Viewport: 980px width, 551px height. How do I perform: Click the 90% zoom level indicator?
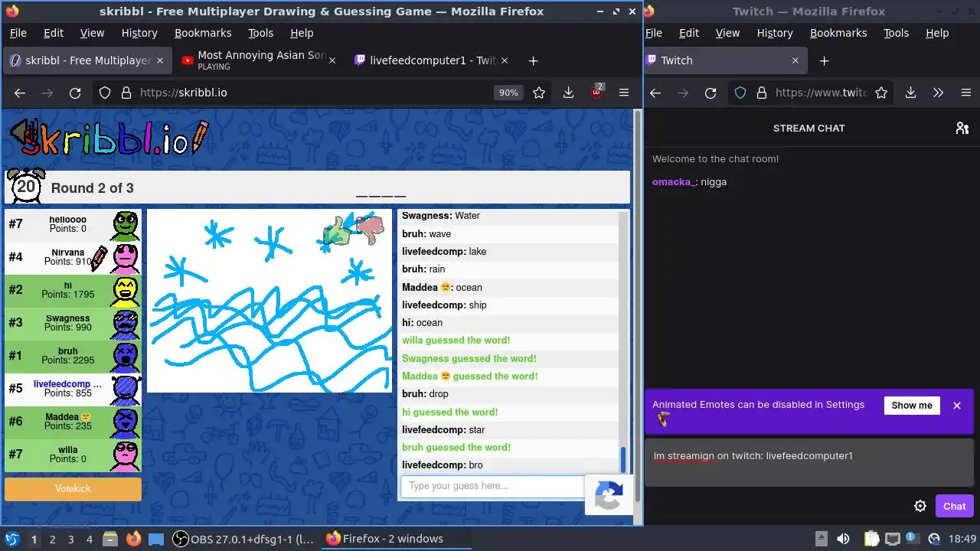pos(508,93)
